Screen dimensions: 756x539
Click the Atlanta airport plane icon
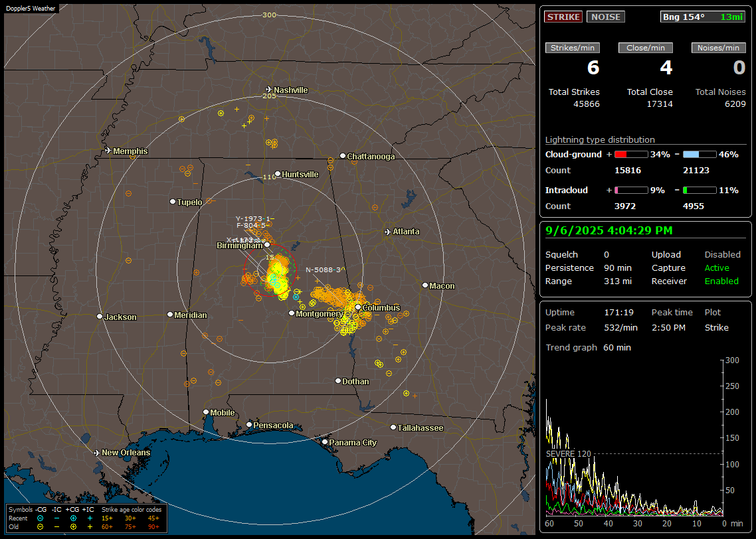coord(388,232)
